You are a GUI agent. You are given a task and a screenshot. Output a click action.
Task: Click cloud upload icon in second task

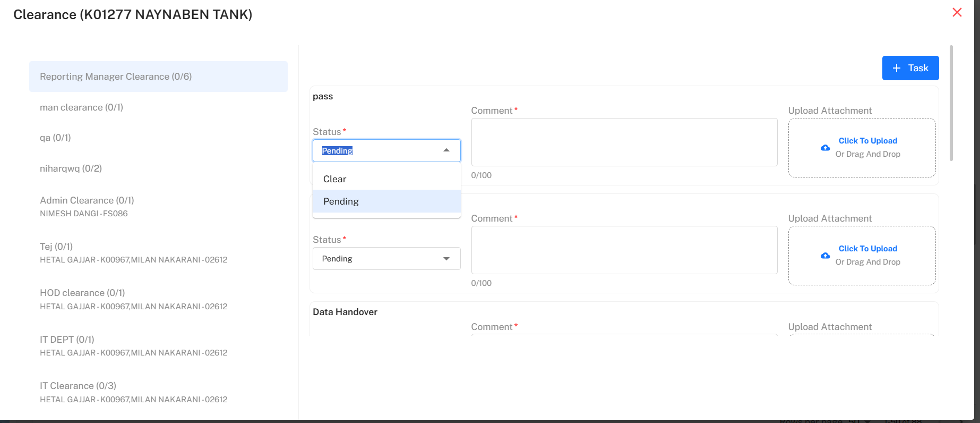[825, 256]
